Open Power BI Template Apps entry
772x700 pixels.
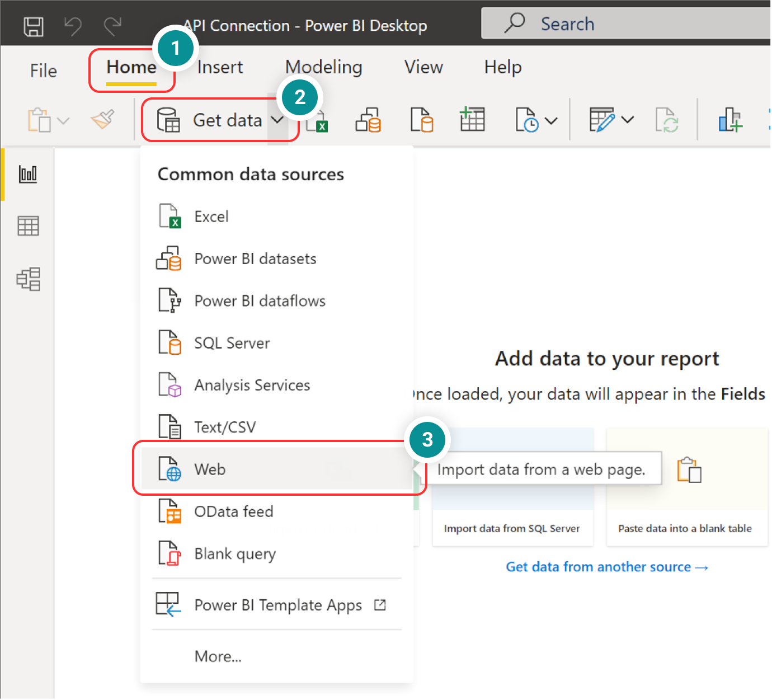pos(277,605)
